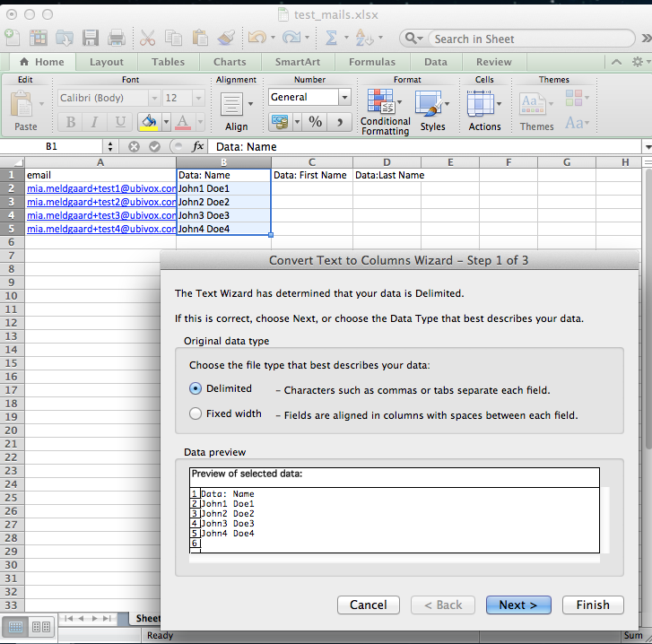Expand the font color dropdown arrow
The height and width of the screenshot is (644, 652).
point(200,122)
